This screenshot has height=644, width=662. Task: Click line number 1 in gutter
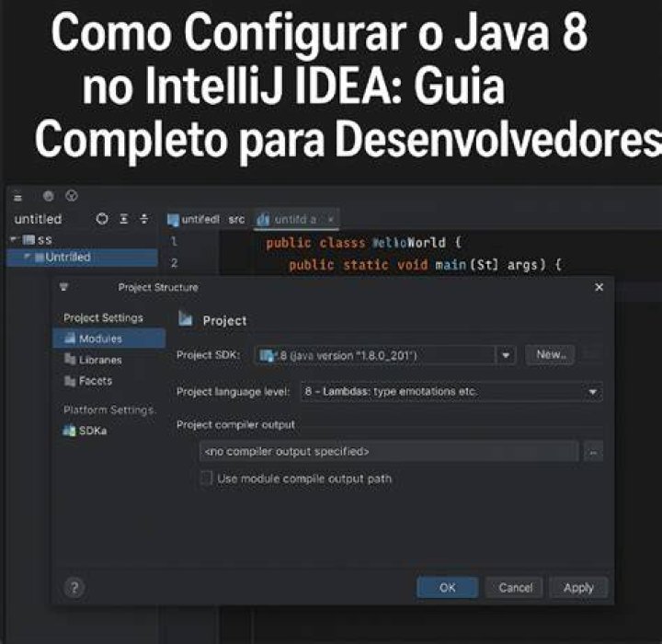click(x=174, y=241)
